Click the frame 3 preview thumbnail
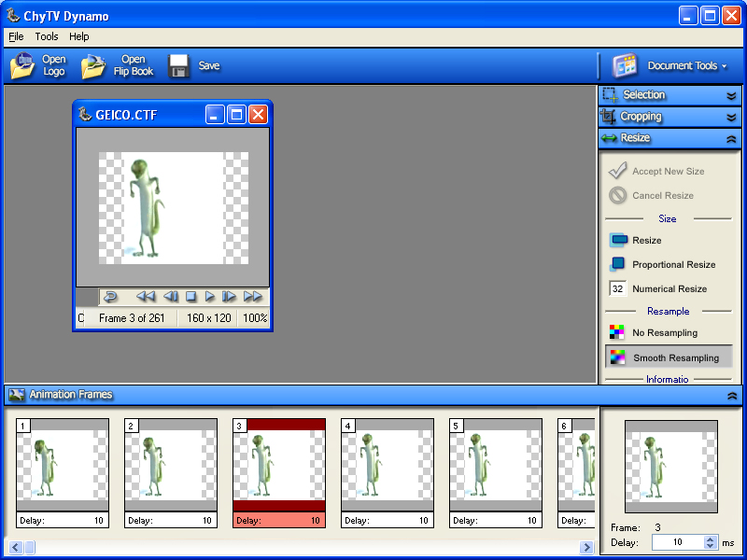 [670, 467]
